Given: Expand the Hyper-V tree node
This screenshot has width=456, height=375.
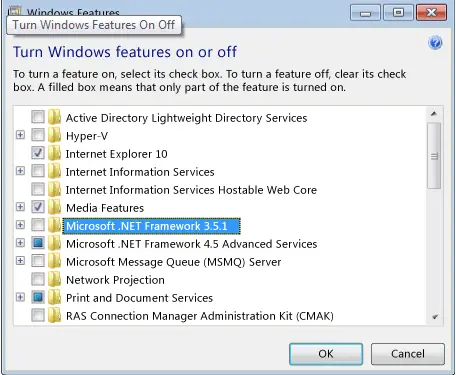Looking at the screenshot, I should (20, 135).
